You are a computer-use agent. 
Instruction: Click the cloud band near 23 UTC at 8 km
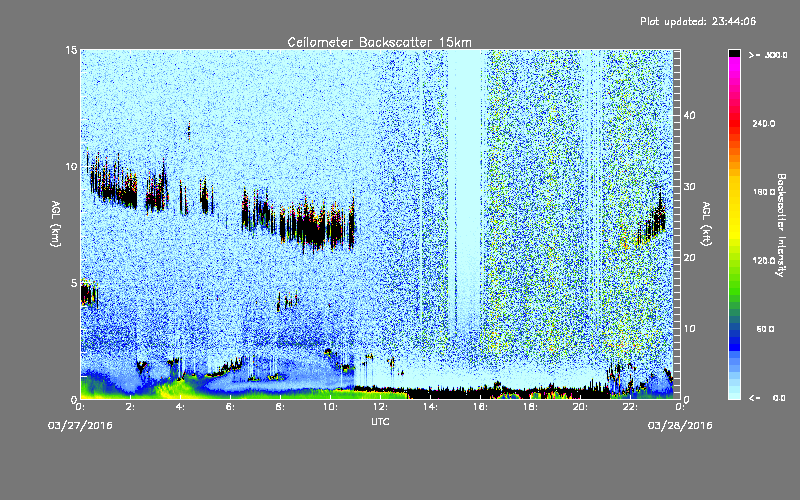point(652,219)
